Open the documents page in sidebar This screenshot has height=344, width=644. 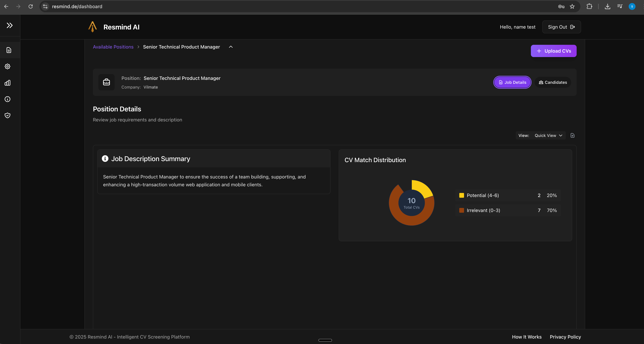coord(9,50)
